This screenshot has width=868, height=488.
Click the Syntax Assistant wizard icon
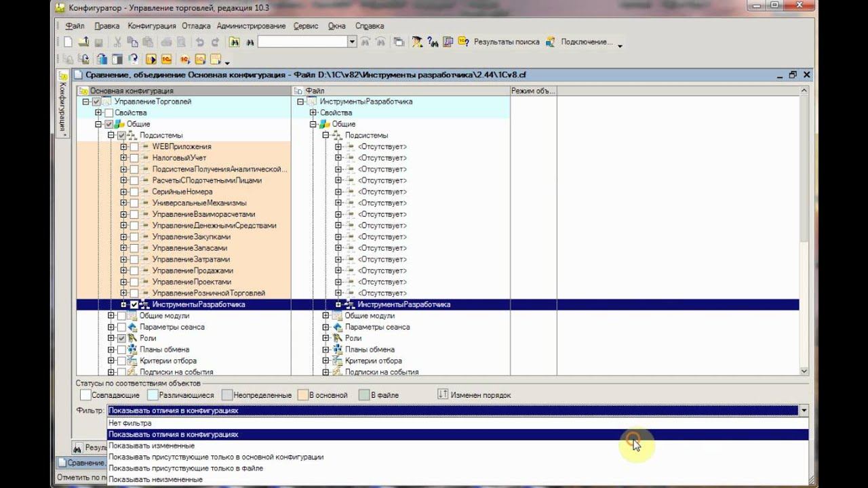tap(417, 42)
